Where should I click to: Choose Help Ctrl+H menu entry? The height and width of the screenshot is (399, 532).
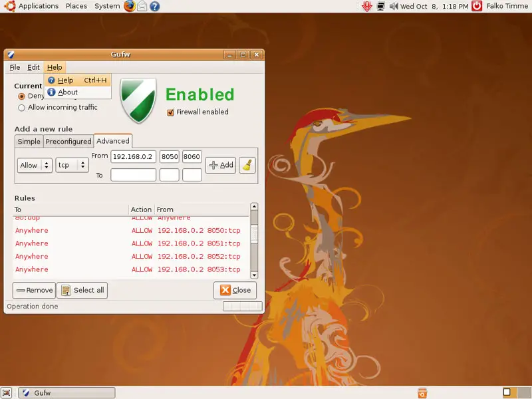[77, 80]
